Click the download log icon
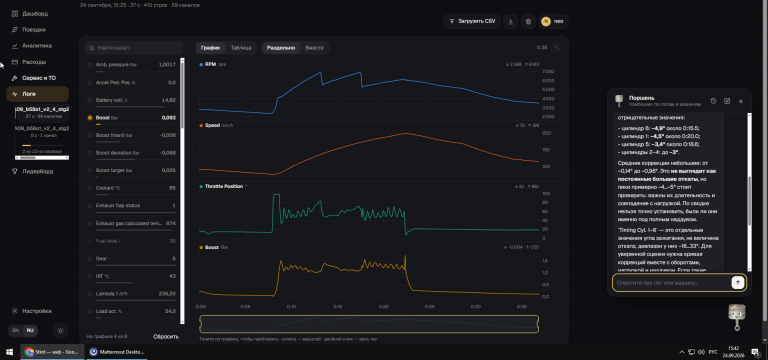This screenshot has height=360, width=768. click(510, 22)
